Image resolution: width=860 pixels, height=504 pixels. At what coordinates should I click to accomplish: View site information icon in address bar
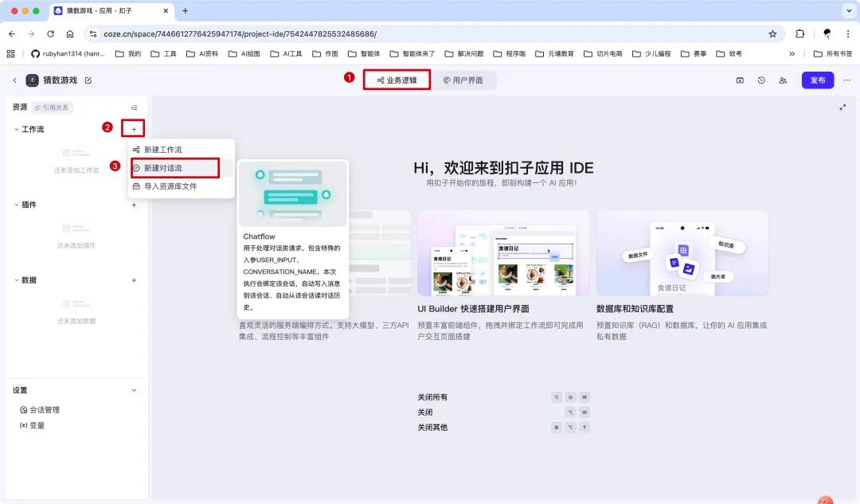coord(92,34)
